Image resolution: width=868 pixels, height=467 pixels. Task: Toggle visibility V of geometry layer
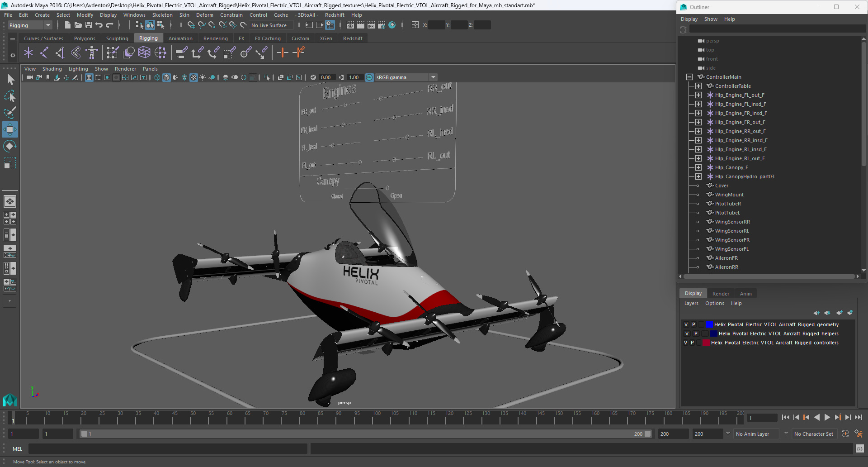[686, 324]
